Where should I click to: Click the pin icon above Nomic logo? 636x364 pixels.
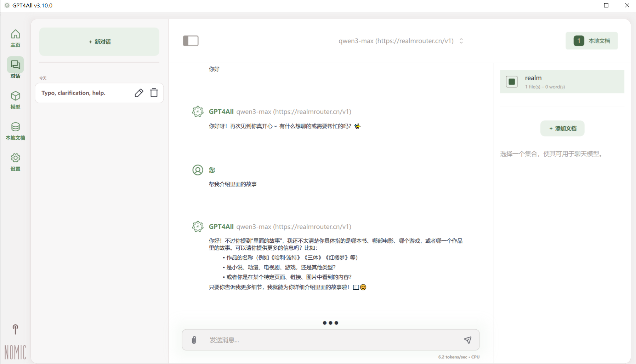15,329
